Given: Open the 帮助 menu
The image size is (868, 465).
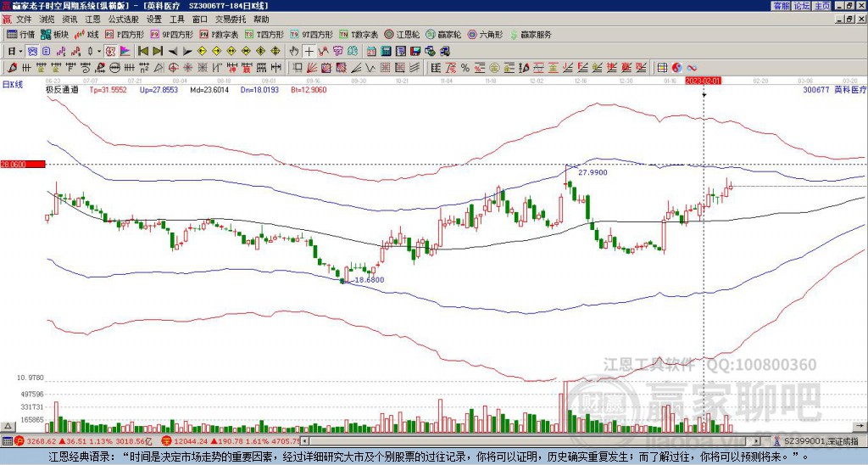Looking at the screenshot, I should tap(261, 20).
